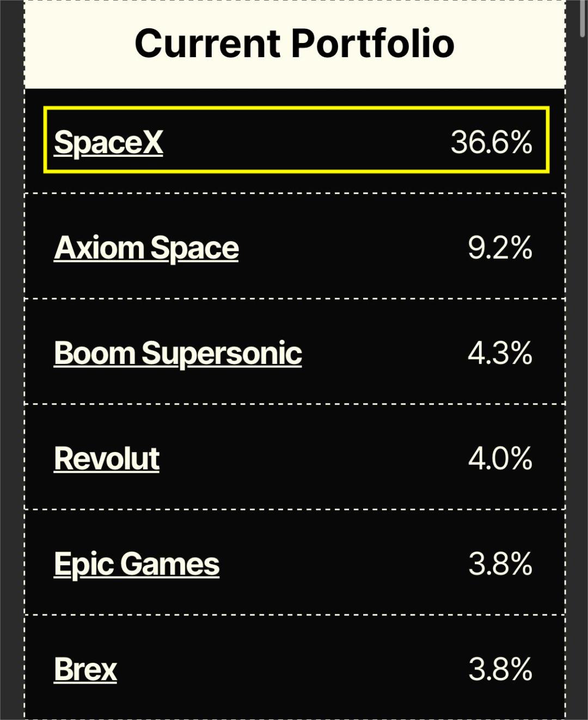
Task: Click blank area between Epic Games and 3.8%
Action: (x=344, y=564)
